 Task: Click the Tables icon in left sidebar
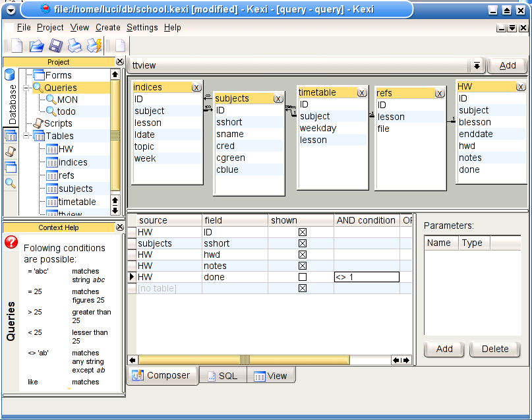pyautogui.click(x=11, y=136)
